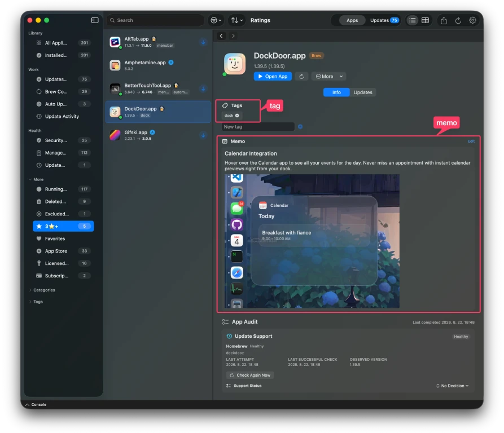The image size is (504, 433).
Task: Open Licensed apps sidebar item
Action: 63,263
